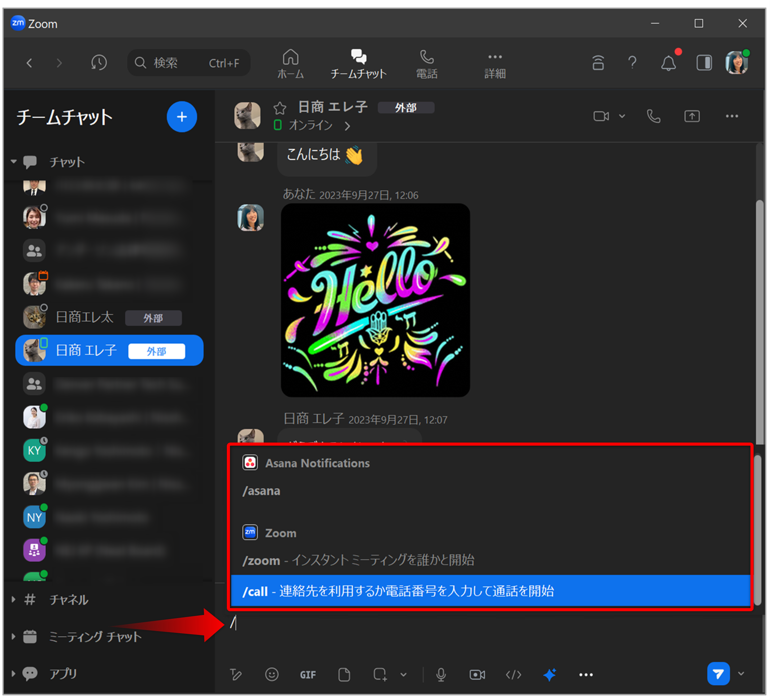Open オンライン status details chevron
Image resolution: width=770 pixels, height=700 pixels.
[347, 126]
